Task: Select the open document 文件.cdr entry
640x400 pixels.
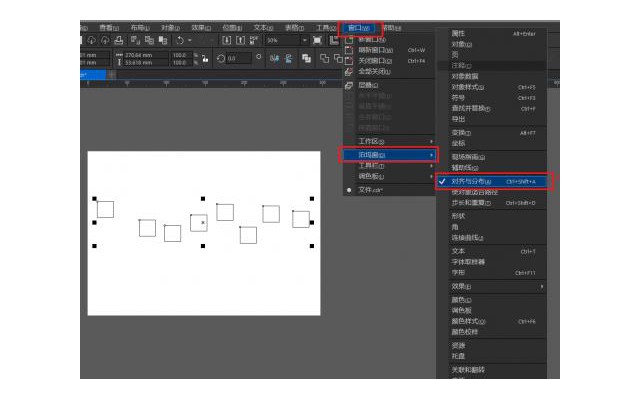Action: coord(389,190)
